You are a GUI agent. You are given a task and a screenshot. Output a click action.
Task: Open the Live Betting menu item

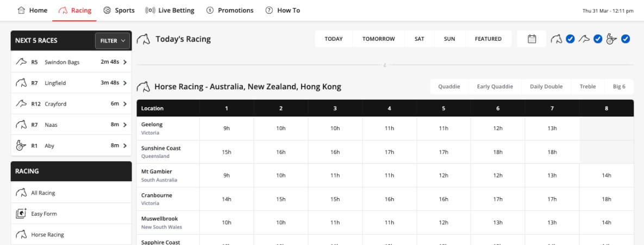(170, 10)
